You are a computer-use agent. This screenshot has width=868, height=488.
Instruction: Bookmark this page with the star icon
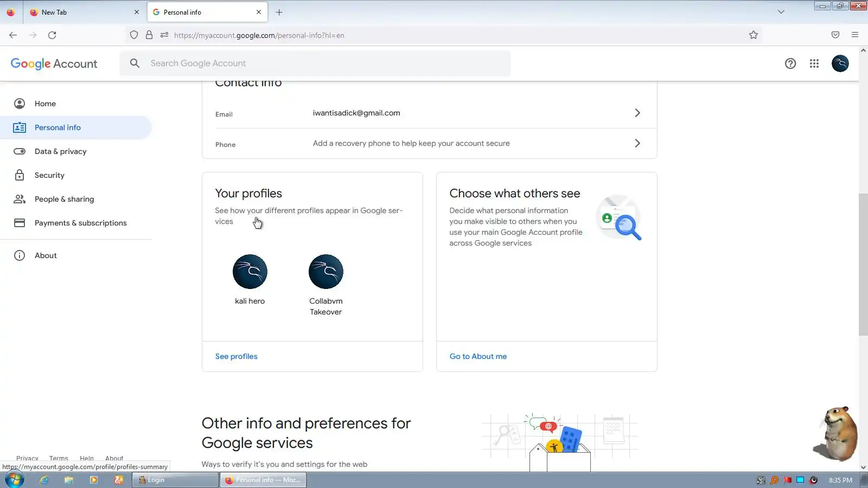click(754, 35)
